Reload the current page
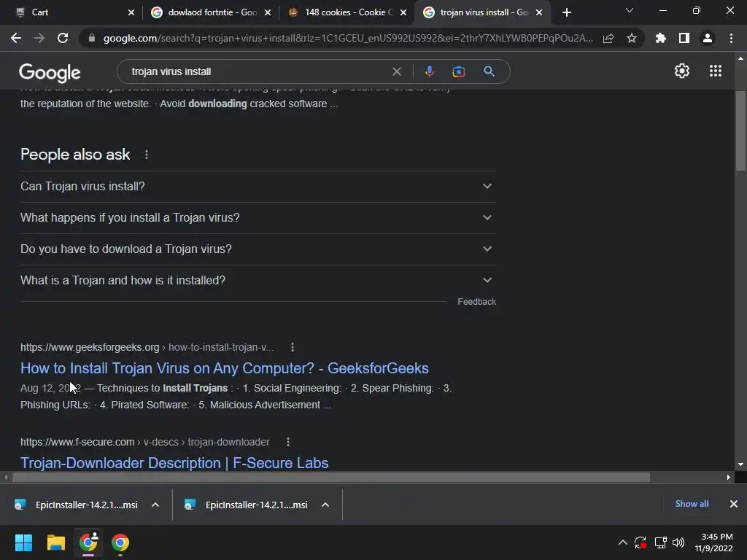This screenshot has width=747, height=560. click(x=63, y=38)
